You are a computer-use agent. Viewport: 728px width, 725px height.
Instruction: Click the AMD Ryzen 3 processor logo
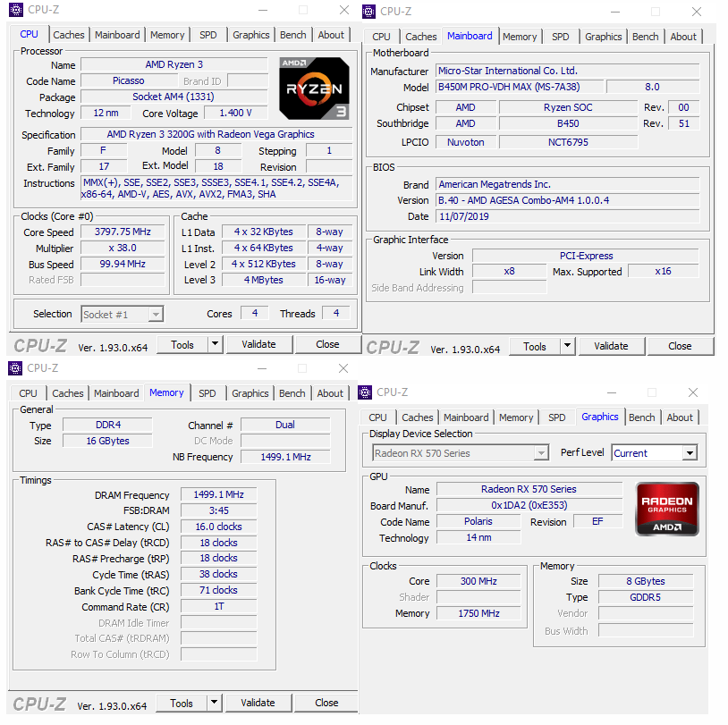tap(314, 89)
